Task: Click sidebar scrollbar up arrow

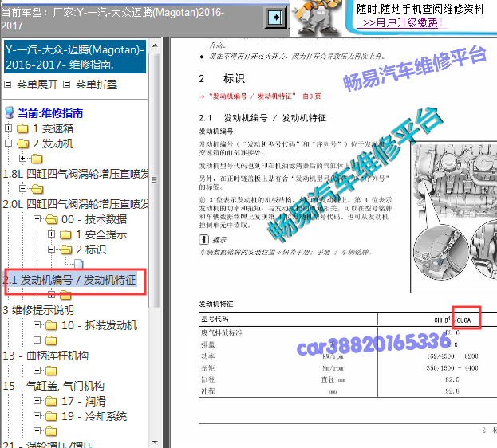Action: (x=155, y=45)
